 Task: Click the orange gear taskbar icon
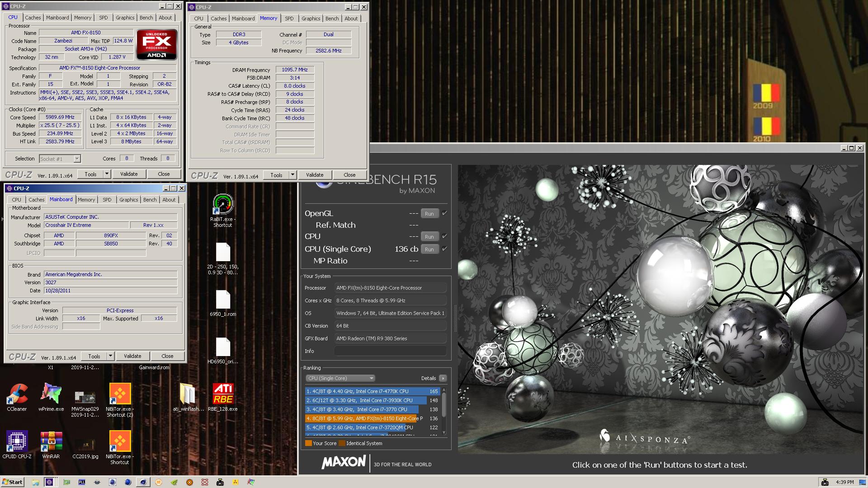click(x=189, y=482)
